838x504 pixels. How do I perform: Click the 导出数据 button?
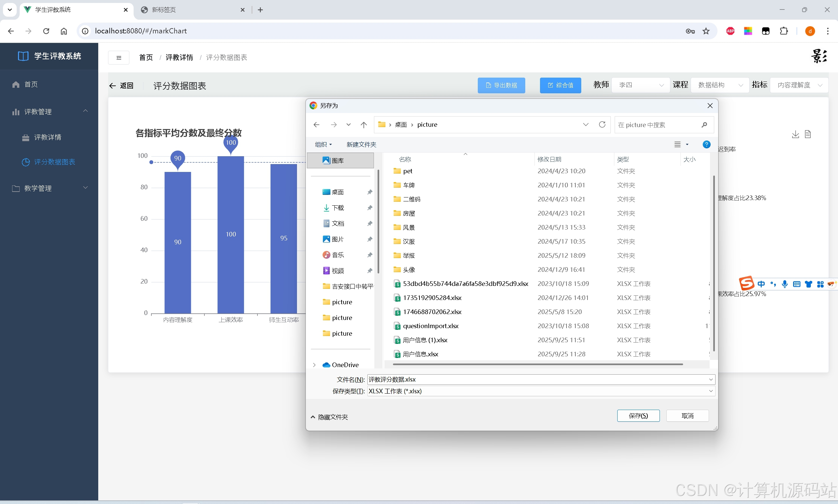tap(501, 85)
